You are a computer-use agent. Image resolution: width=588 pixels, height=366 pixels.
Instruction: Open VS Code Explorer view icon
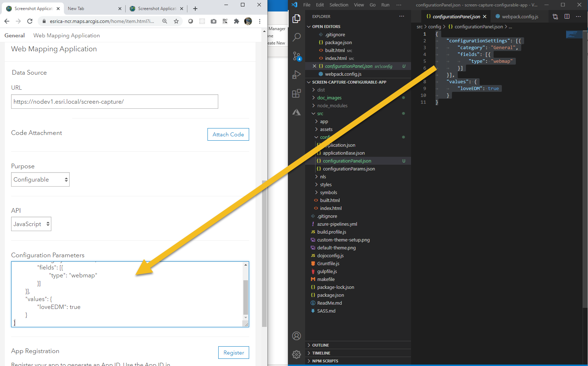coord(297,18)
